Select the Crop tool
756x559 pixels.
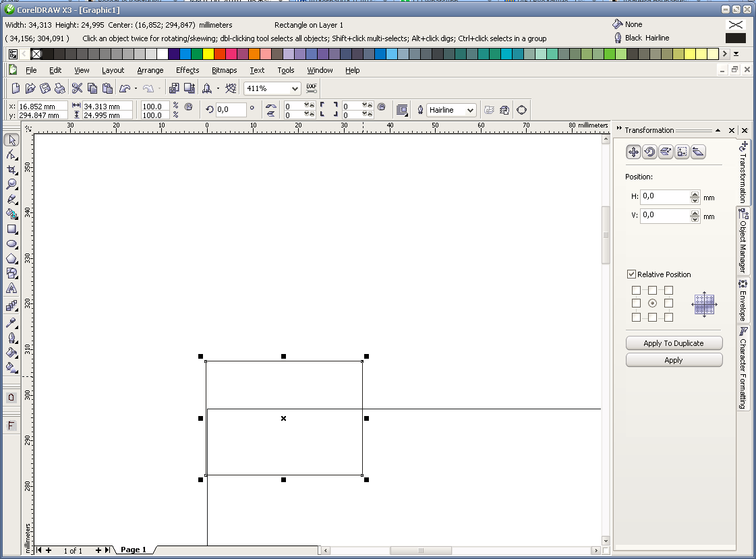pyautogui.click(x=11, y=170)
